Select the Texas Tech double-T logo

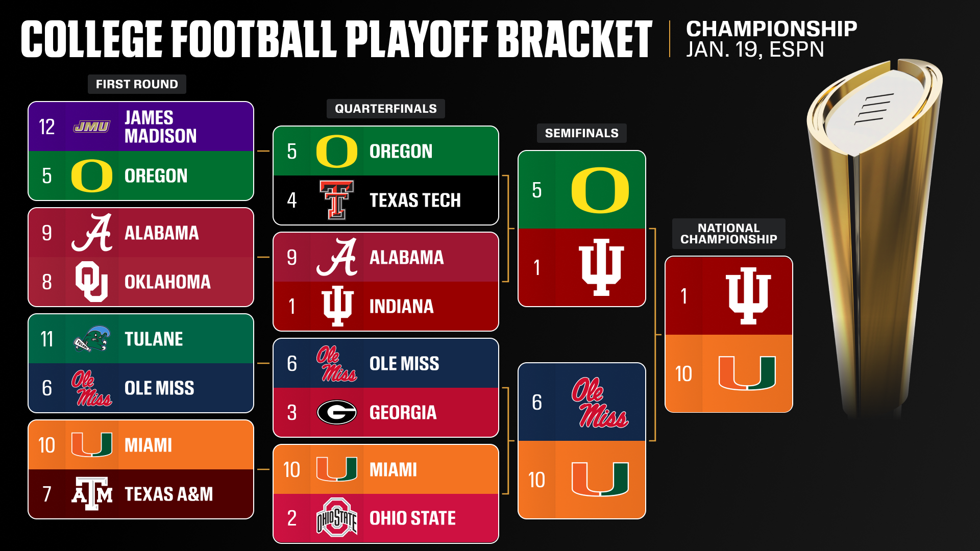(336, 200)
